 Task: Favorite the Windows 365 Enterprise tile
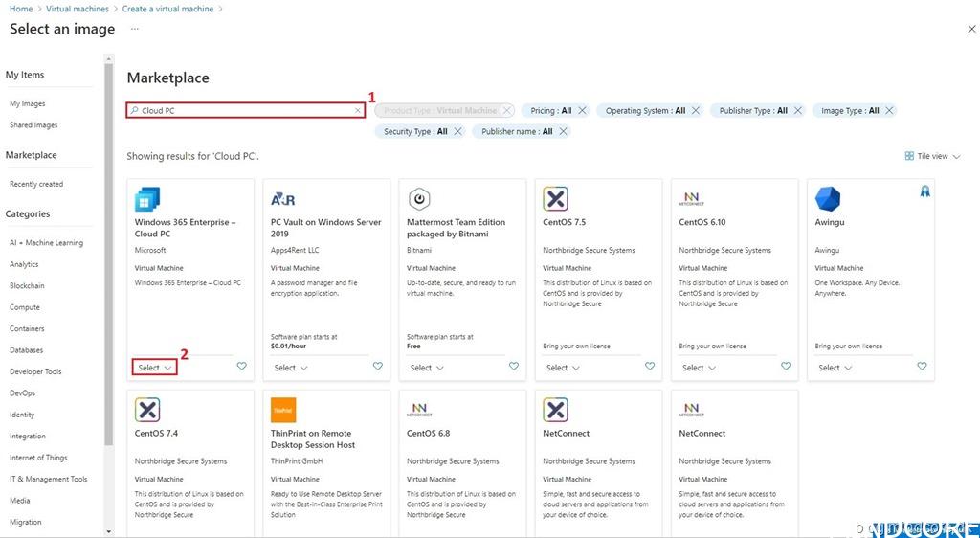(x=241, y=367)
